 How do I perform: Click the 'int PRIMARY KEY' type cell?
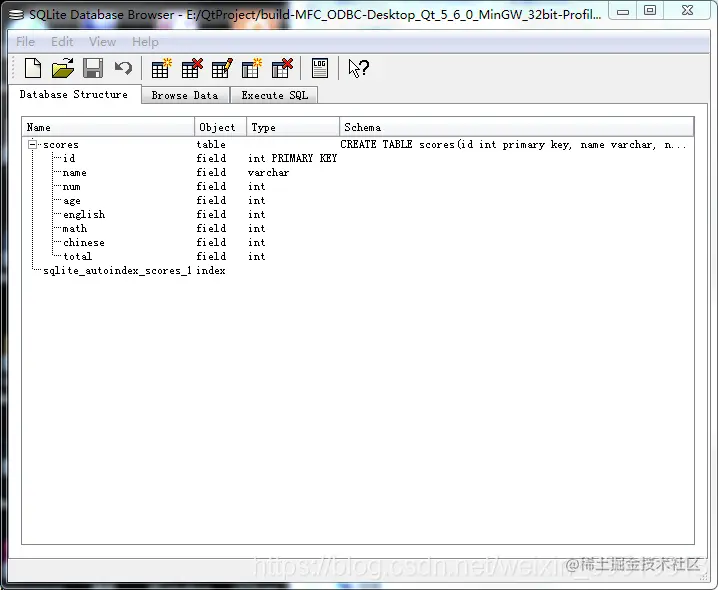(293, 158)
